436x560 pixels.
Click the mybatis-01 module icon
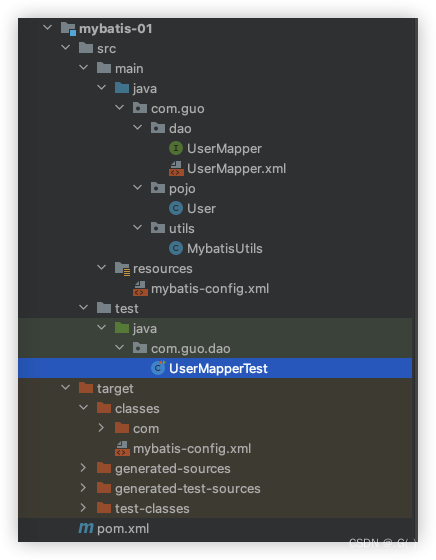68,29
